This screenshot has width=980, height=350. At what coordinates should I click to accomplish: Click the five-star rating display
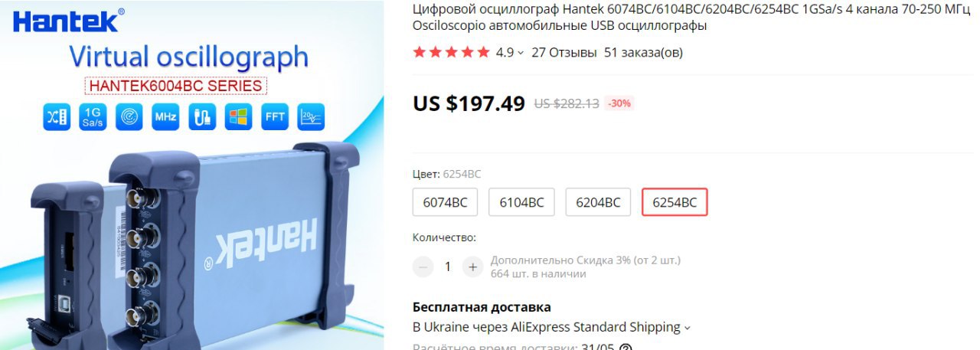(451, 53)
